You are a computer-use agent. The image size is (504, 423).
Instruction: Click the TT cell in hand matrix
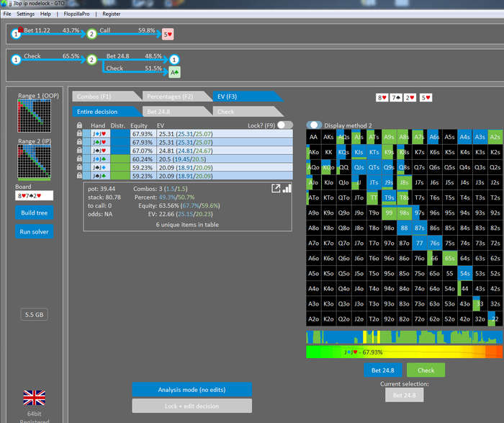point(374,197)
